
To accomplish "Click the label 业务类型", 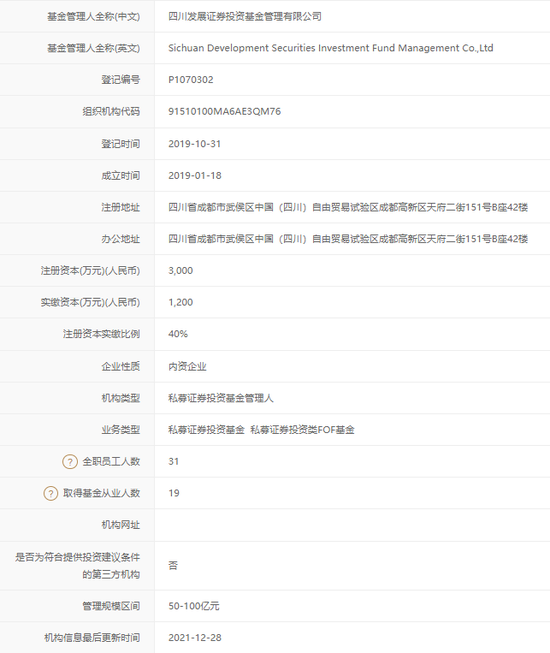I will click(121, 430).
